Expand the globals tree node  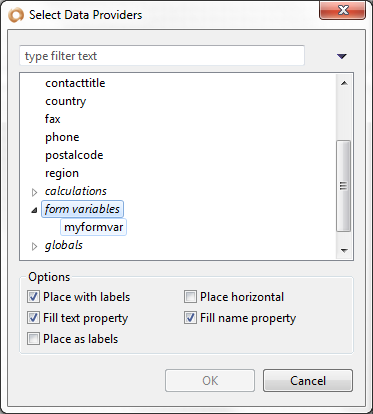point(34,246)
